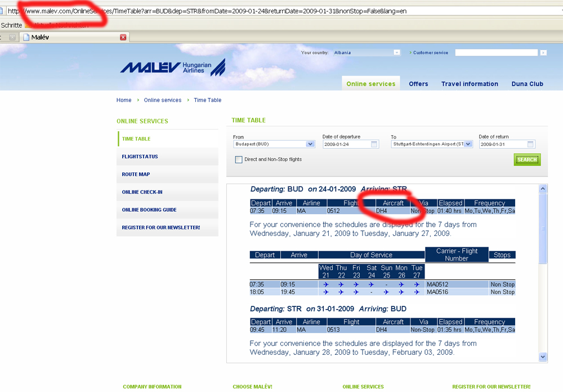563x392 pixels.
Task: Follow the Time Table breadcrumb link
Action: (x=208, y=100)
